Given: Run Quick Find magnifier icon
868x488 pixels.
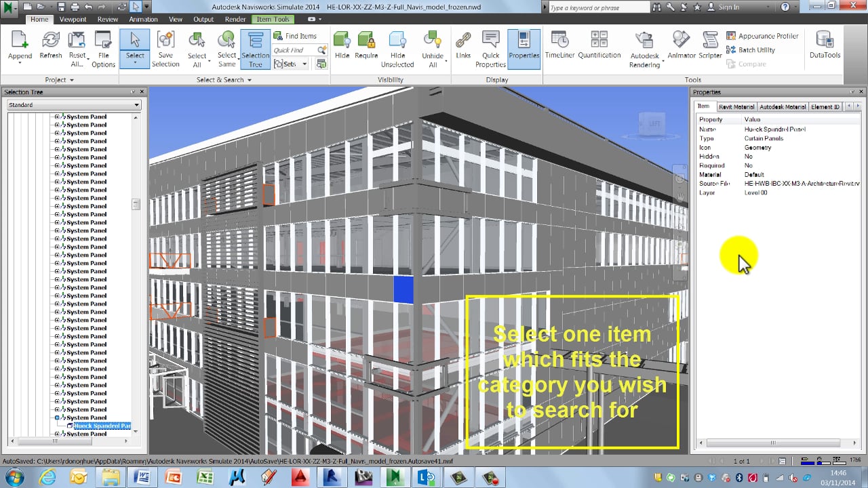Looking at the screenshot, I should click(x=321, y=50).
